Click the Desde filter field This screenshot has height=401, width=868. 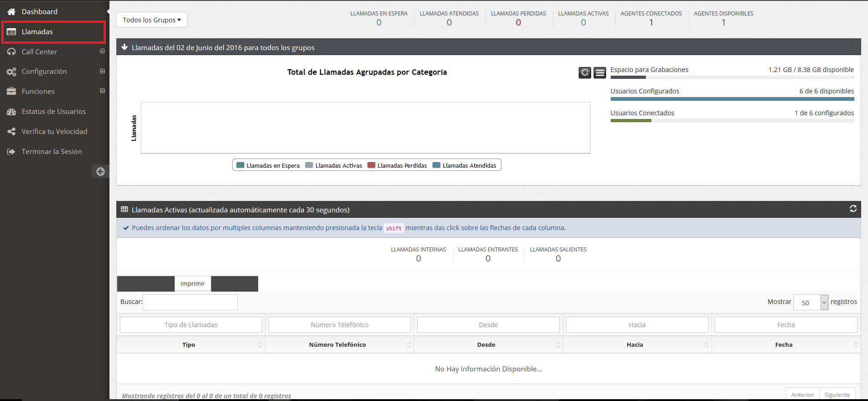[489, 325]
